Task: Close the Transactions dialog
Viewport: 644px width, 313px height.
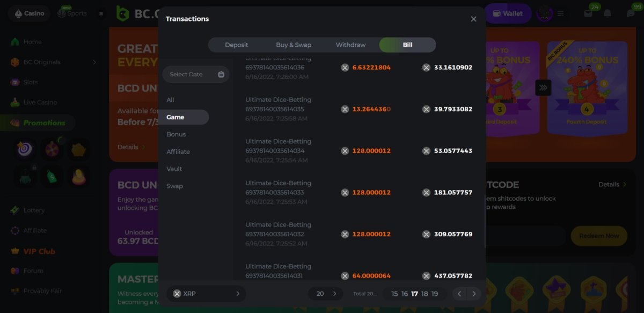Action: (x=473, y=19)
